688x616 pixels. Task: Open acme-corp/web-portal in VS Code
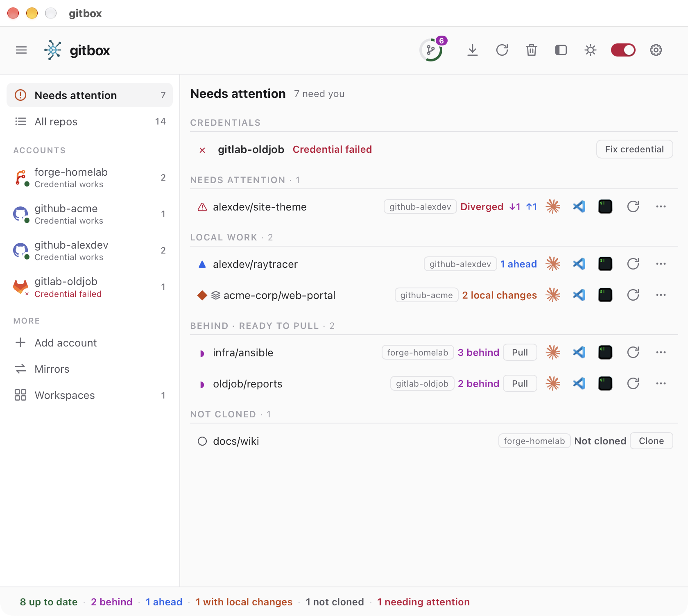click(x=579, y=295)
